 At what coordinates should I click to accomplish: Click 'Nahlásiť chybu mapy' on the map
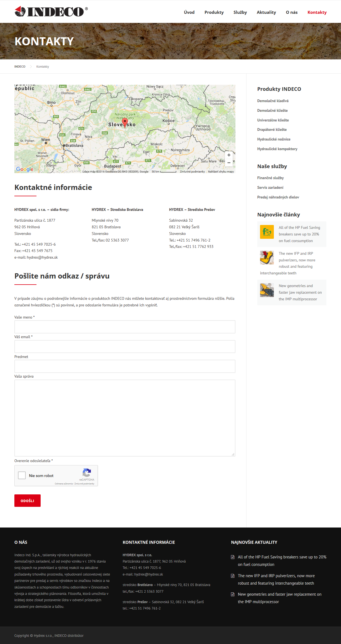tap(221, 171)
